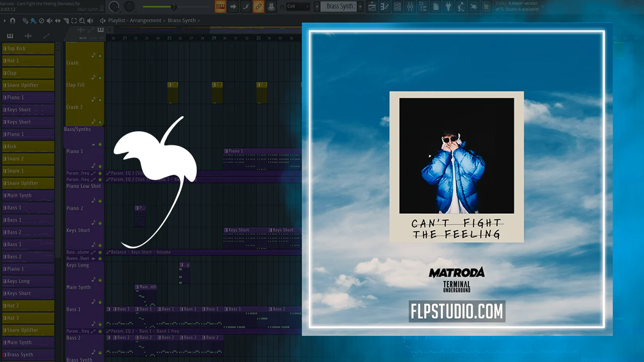This screenshot has height=362, width=644.
Task: Open the Playlist window icon
Action: (372, 7)
